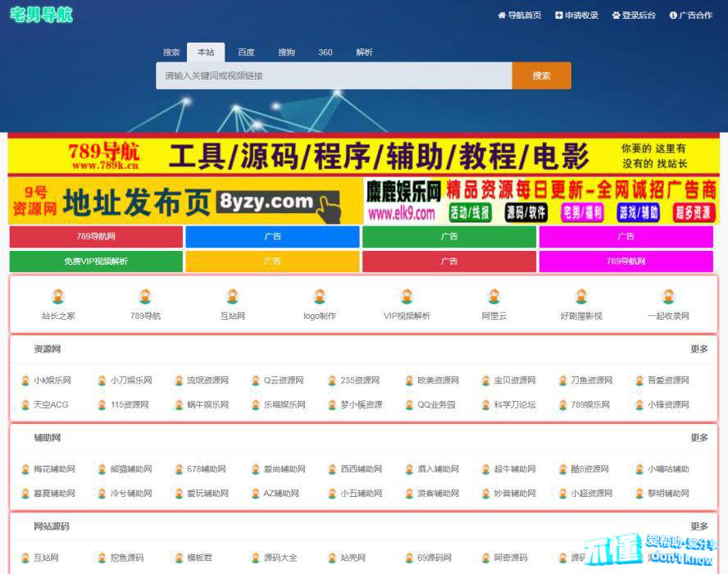Visit the 刀鱼资源网 link
728x574 pixels.
pyautogui.click(x=592, y=380)
